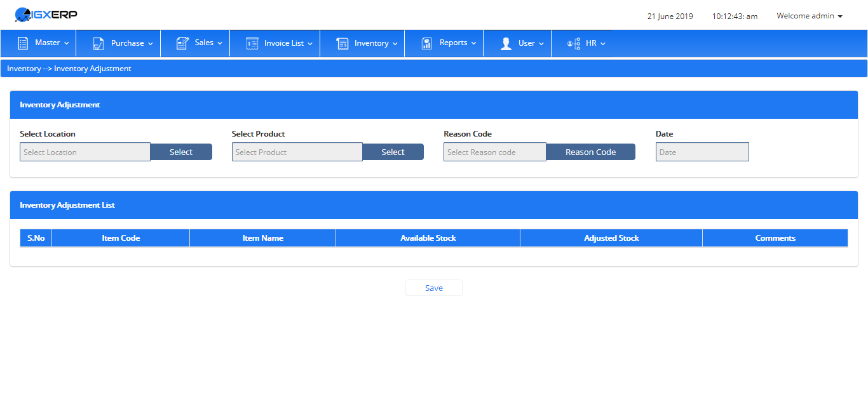Click the Master menu document icon
The image size is (868, 397).
pyautogui.click(x=23, y=43)
